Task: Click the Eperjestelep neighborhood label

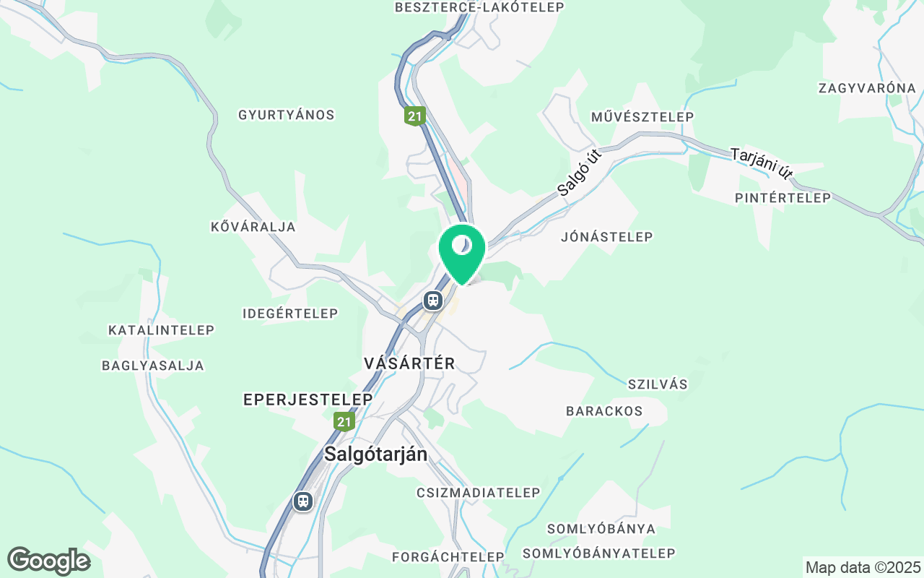Action: 308,400
